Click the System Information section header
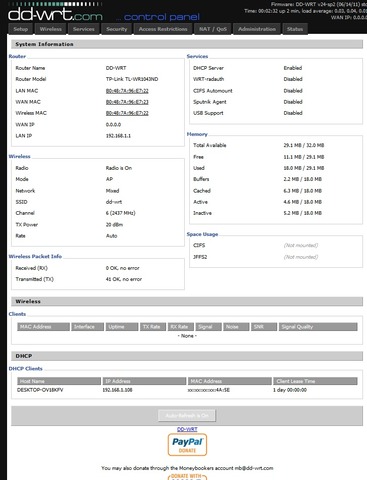The height and width of the screenshot is (480, 367). 187,44
